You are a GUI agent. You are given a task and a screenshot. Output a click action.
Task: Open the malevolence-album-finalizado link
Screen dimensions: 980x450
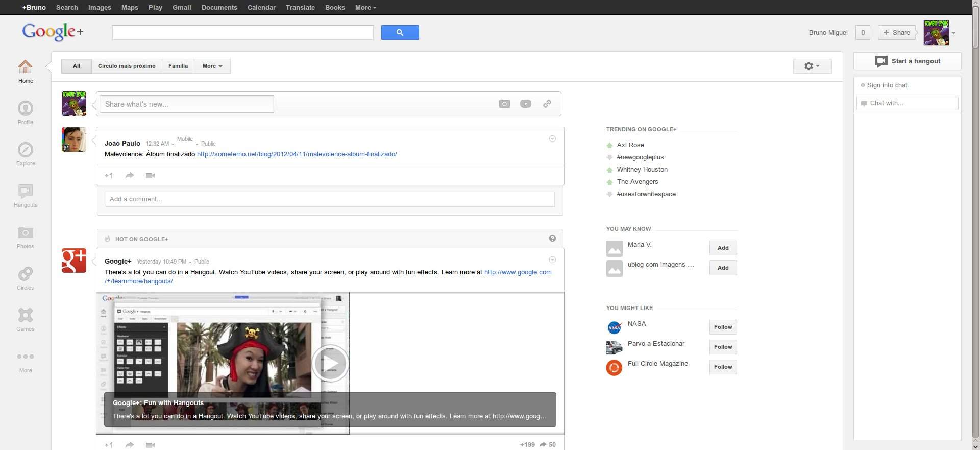point(297,154)
